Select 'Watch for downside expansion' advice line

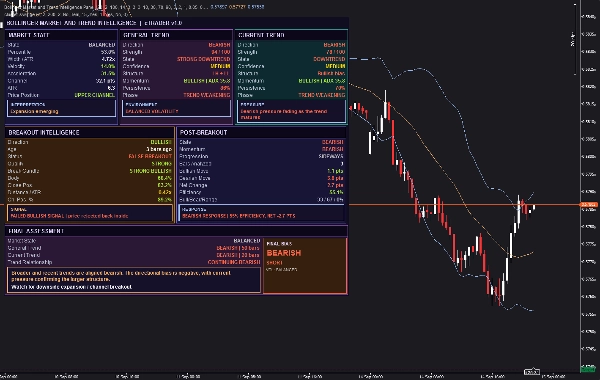pos(72,287)
